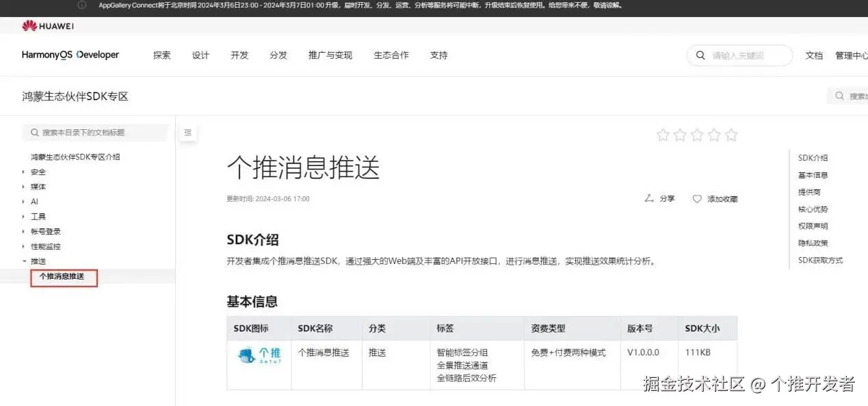The height and width of the screenshot is (406, 868).
Task: Click the 全景推送通道 tag text
Action: coord(462,366)
